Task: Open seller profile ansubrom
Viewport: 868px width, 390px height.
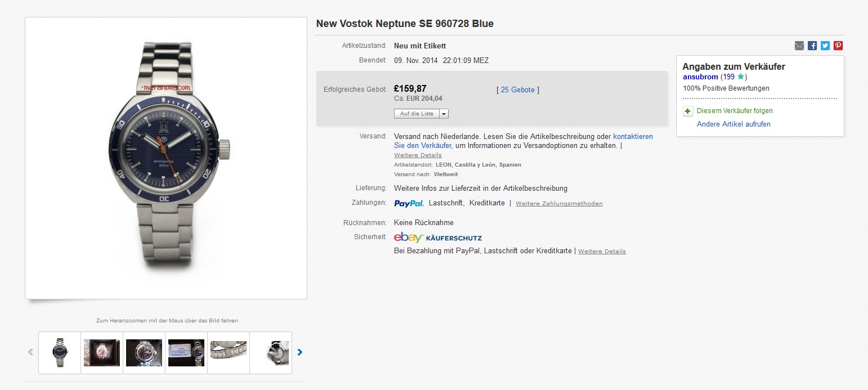Action: click(700, 77)
